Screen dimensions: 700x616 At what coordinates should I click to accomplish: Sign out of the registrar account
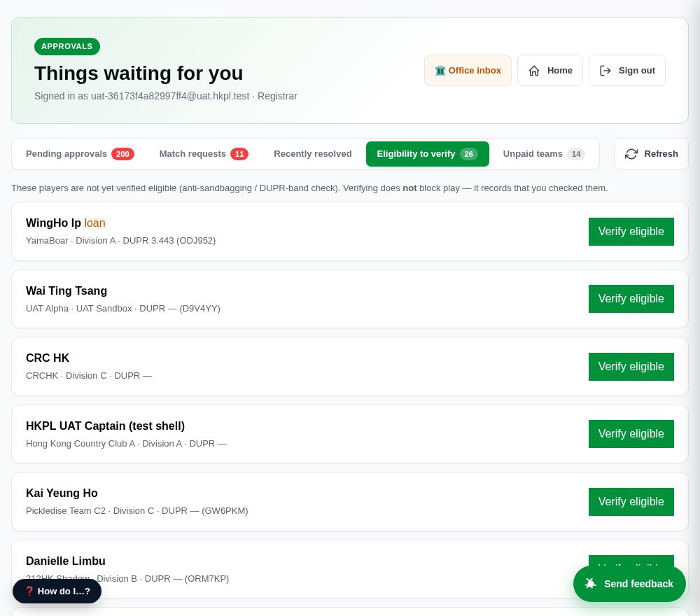click(x=626, y=71)
